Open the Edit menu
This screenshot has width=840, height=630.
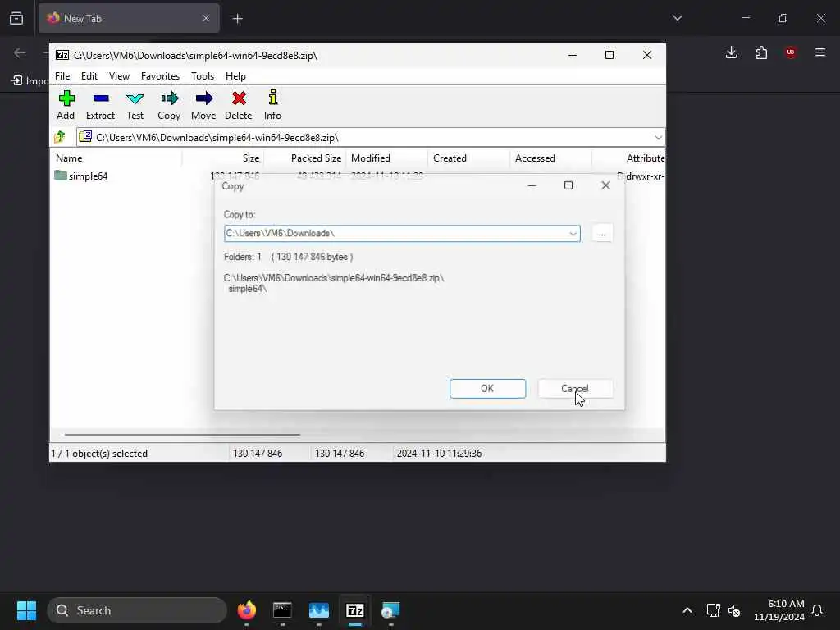(x=89, y=76)
